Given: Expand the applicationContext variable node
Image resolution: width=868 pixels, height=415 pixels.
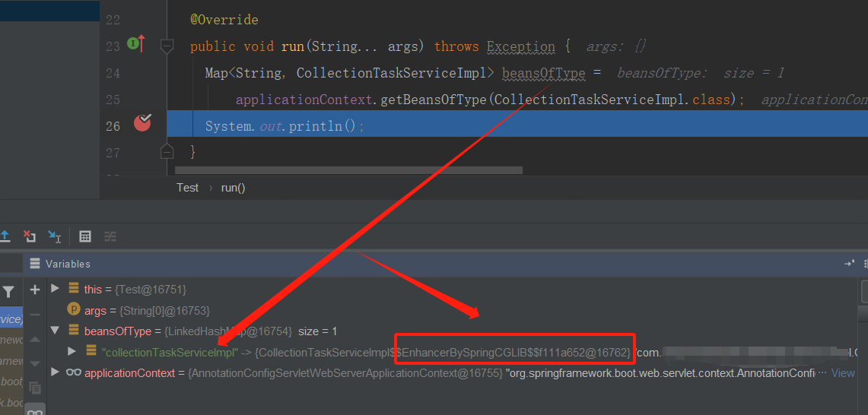Looking at the screenshot, I should pos(54,372).
